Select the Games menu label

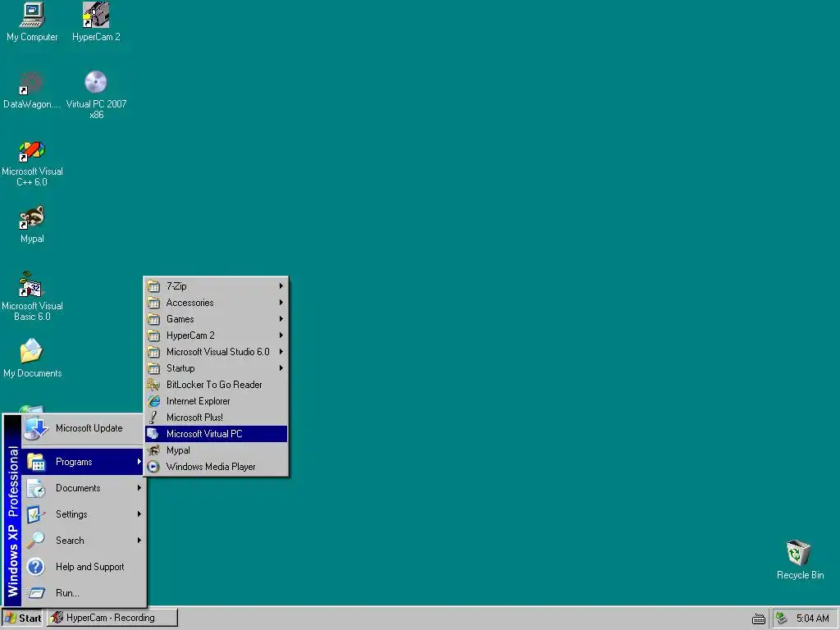pyautogui.click(x=180, y=319)
